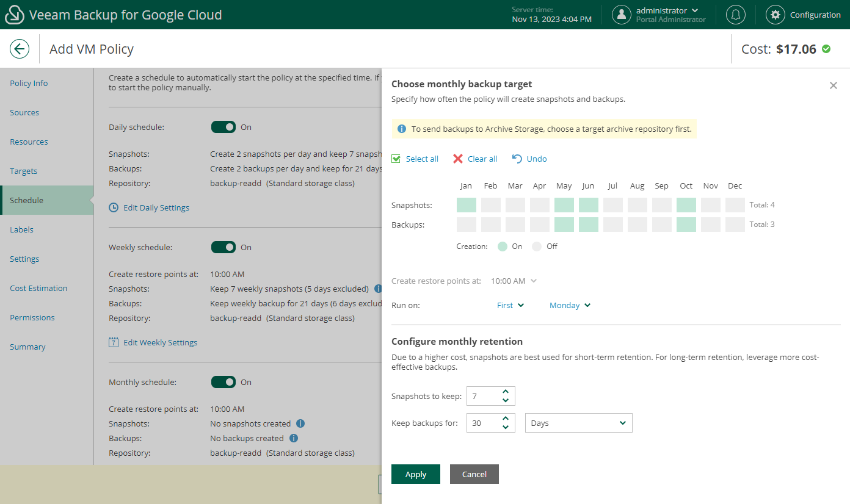Enable snapshots for February cell
Viewport: 850px width, 504px height.
(x=491, y=205)
